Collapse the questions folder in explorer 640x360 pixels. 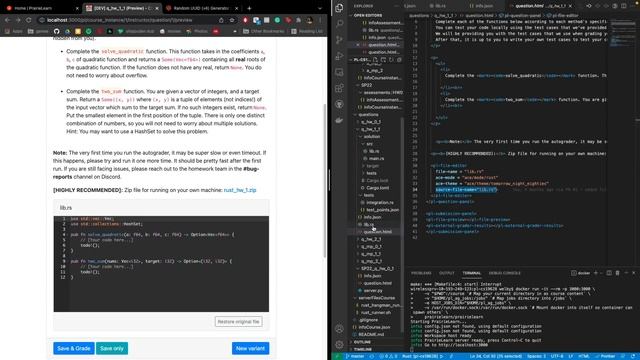tap(368, 115)
